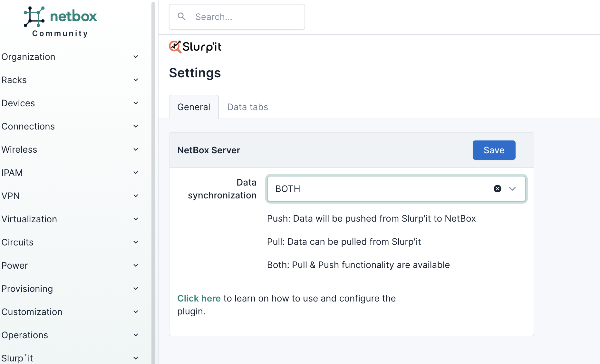Select the General tab

click(x=194, y=107)
